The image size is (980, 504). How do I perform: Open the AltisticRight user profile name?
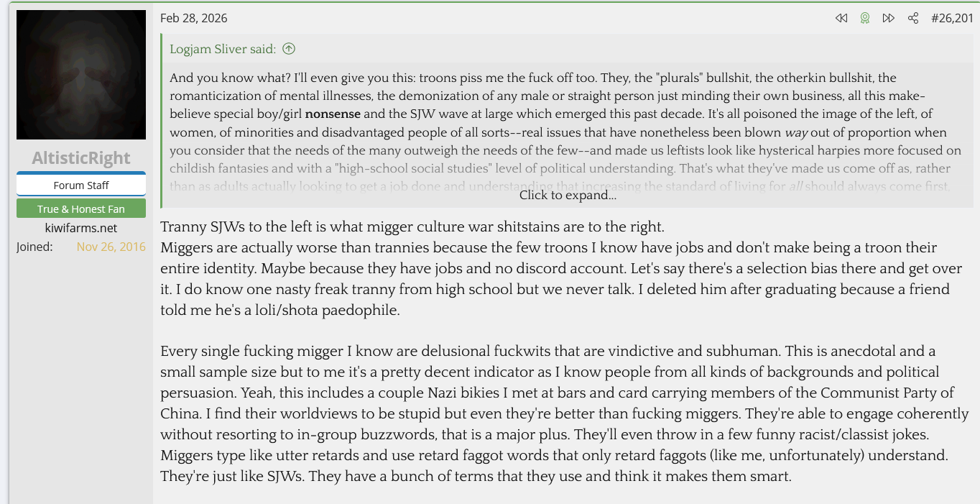point(81,158)
